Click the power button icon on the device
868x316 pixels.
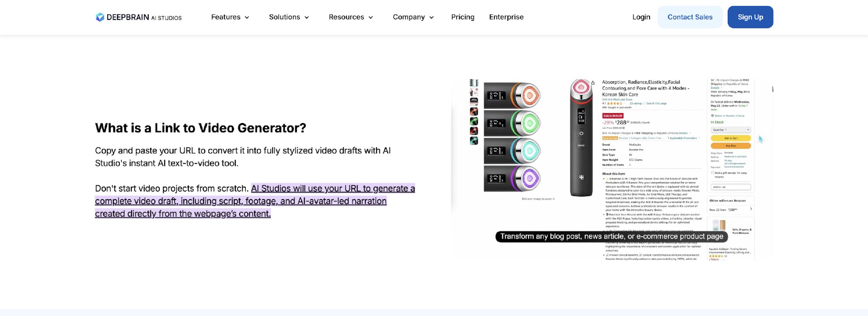click(x=581, y=133)
